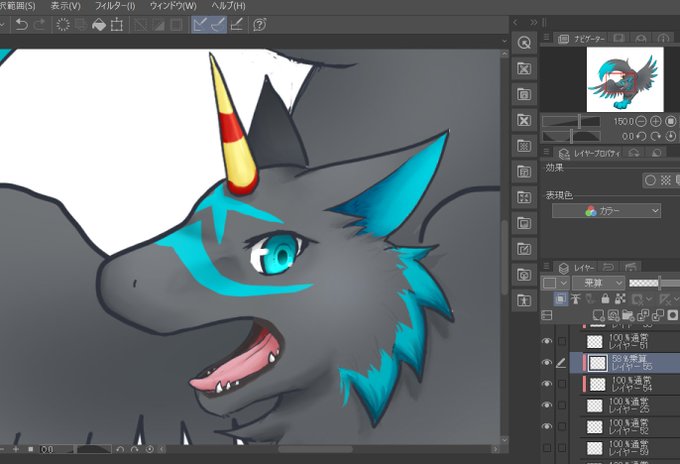Enable Border effect circle icon
Screen dimensions: 680x464
coord(650,180)
